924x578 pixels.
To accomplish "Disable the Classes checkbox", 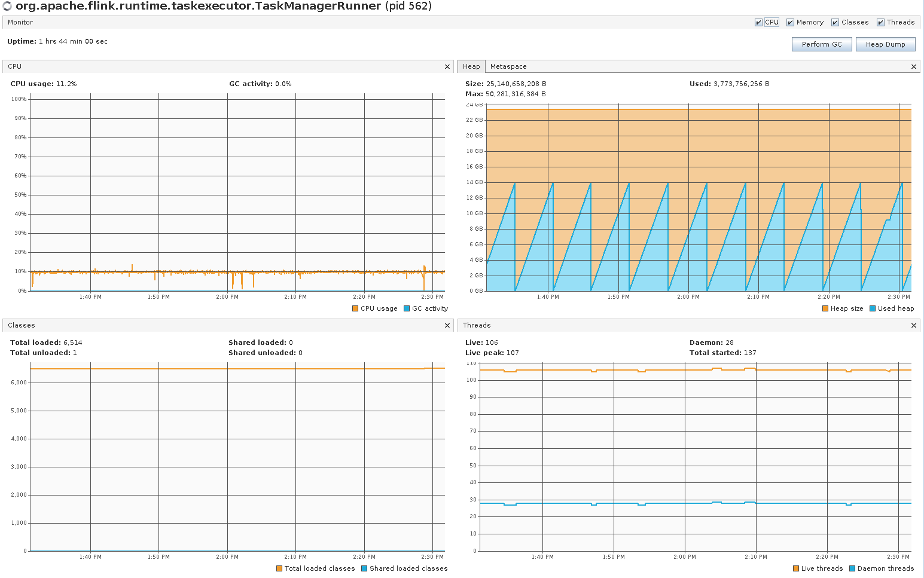I will [x=835, y=23].
